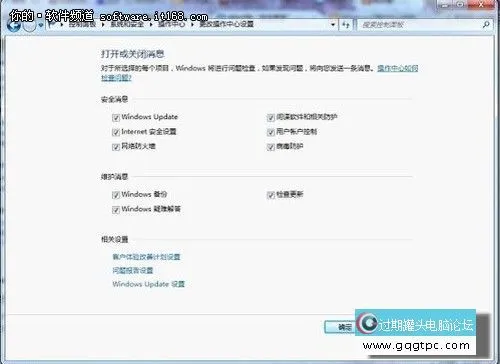
Task: Open the 操作中心如何检查问题 help link
Action: (398, 68)
